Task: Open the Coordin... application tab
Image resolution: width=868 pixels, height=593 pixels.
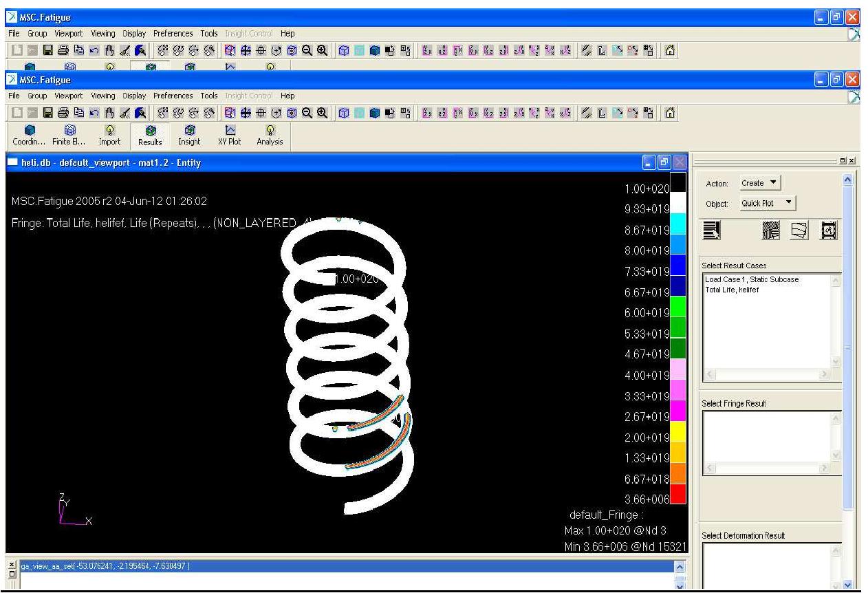Action: click(30, 135)
